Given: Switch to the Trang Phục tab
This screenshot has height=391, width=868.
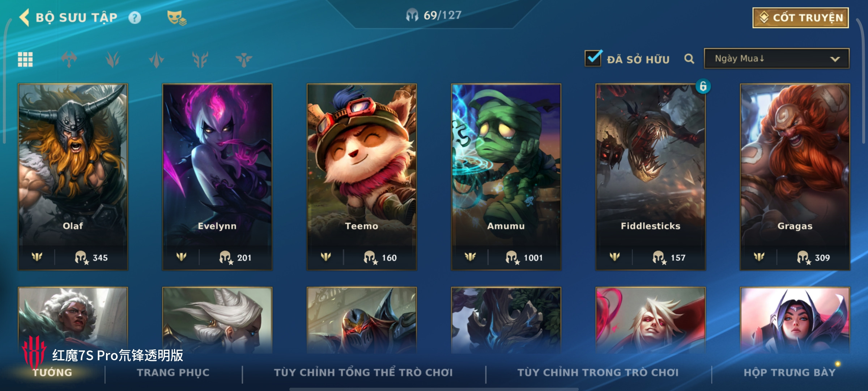Looking at the screenshot, I should [x=173, y=373].
